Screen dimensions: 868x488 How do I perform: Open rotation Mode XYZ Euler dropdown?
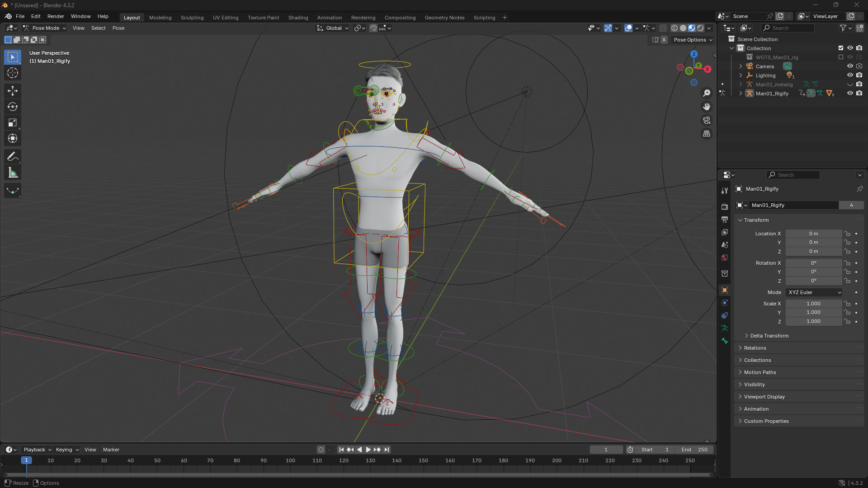pos(814,292)
